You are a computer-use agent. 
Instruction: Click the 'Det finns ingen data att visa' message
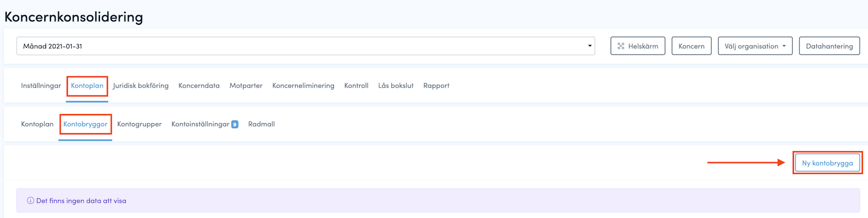81,201
